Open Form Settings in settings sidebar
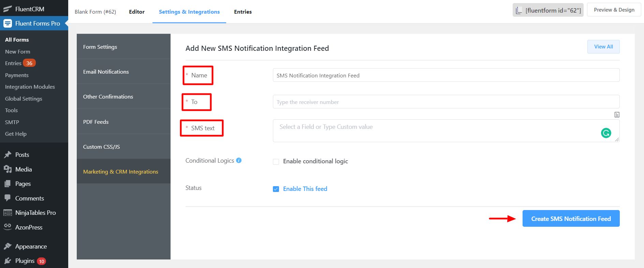 point(123,47)
